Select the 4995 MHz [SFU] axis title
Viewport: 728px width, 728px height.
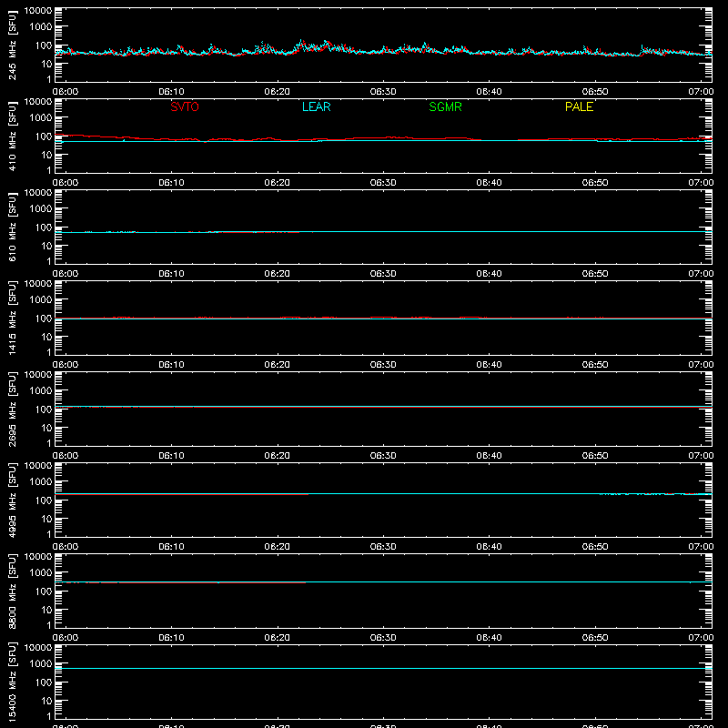click(x=12, y=500)
